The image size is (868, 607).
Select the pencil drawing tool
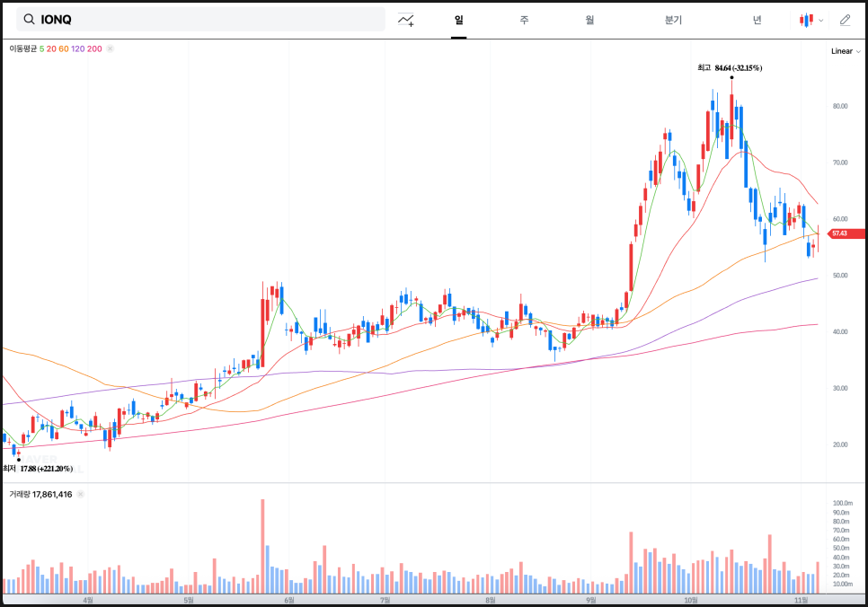tap(845, 20)
